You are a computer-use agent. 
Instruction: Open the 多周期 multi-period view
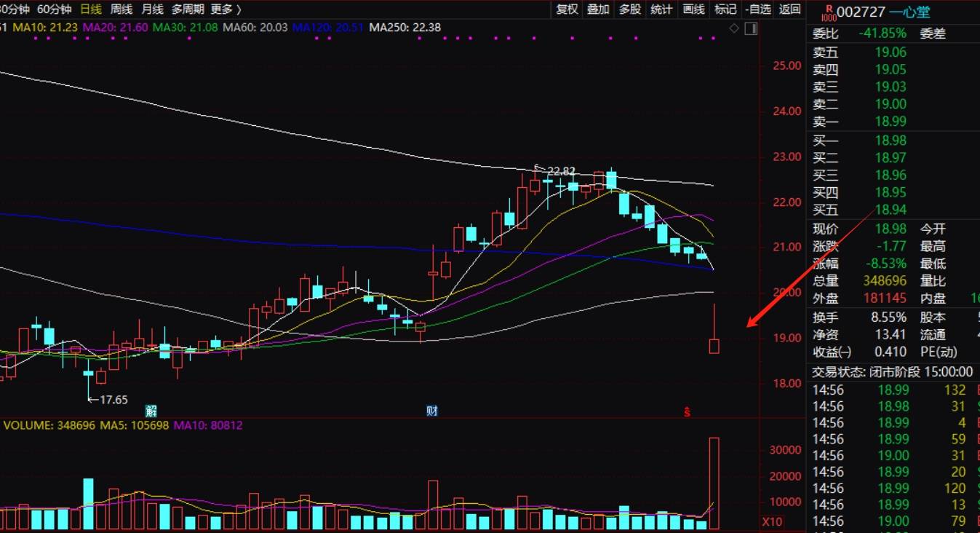click(x=188, y=9)
